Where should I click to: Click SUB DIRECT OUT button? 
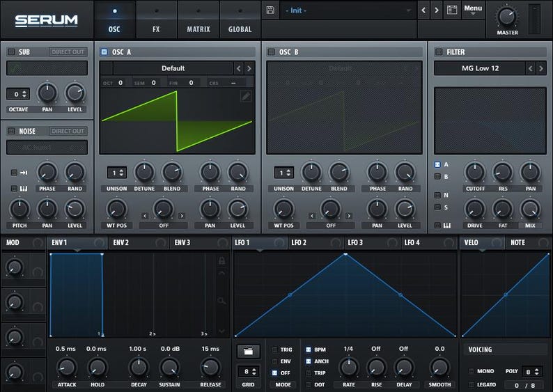[68, 52]
